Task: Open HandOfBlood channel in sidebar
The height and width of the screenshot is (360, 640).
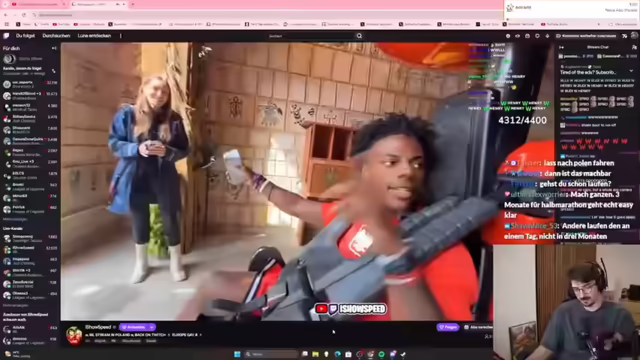Action: [30, 96]
